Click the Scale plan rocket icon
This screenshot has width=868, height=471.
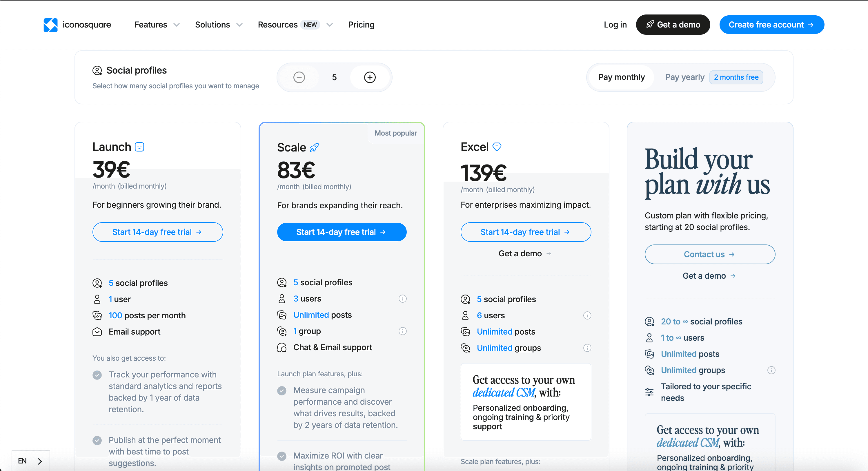[x=314, y=147]
